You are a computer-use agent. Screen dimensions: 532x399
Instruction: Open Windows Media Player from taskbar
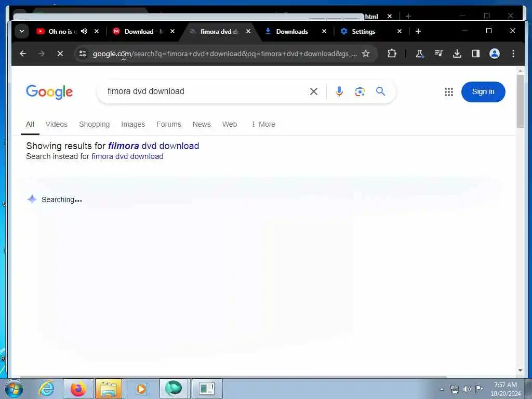coord(141,389)
